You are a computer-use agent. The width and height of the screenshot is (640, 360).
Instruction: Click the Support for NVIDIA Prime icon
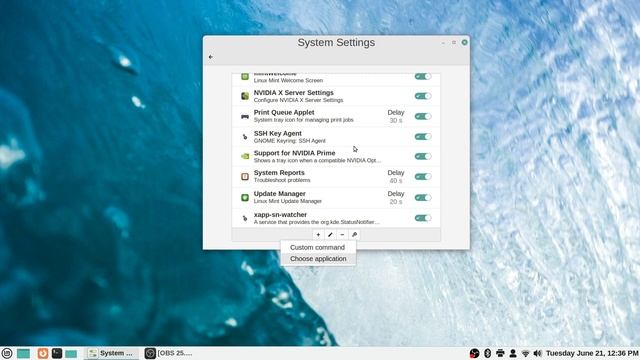click(245, 156)
